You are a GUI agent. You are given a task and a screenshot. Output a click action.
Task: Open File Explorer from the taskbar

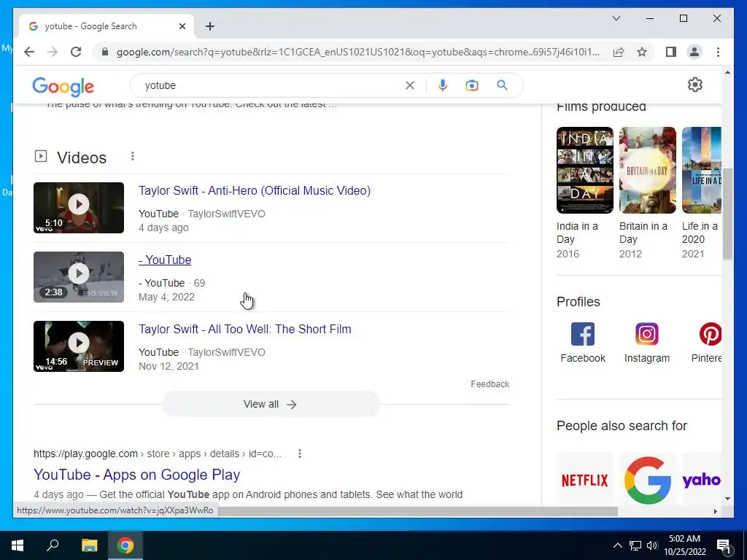pos(89,545)
